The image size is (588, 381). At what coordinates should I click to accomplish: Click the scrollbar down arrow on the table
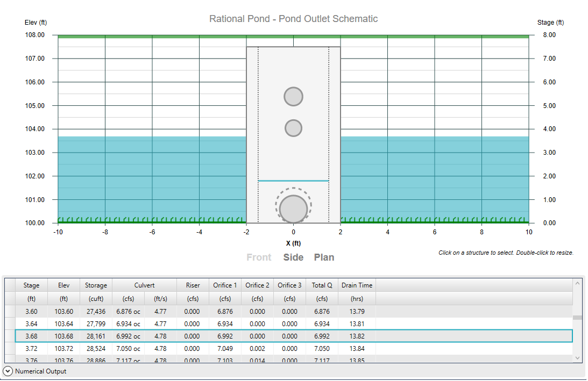coord(577,357)
